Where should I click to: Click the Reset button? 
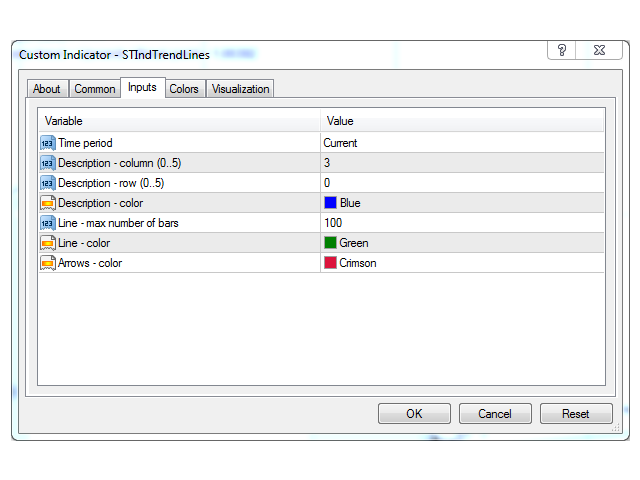pos(576,413)
